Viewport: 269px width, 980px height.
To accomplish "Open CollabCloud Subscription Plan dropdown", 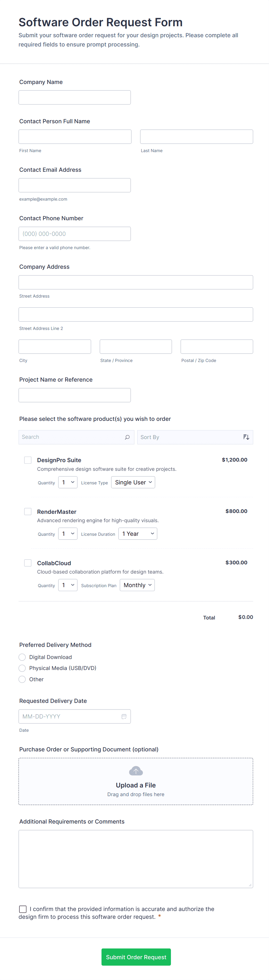I will pos(137,585).
